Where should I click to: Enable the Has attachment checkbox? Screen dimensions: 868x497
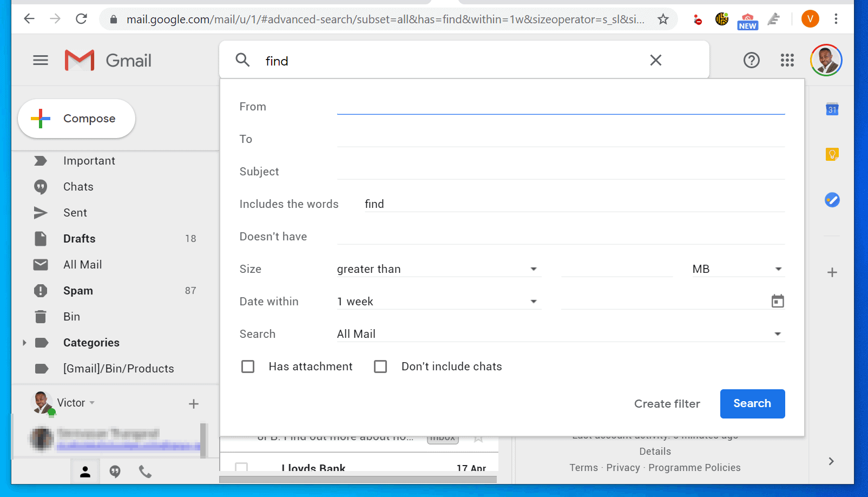[248, 366]
